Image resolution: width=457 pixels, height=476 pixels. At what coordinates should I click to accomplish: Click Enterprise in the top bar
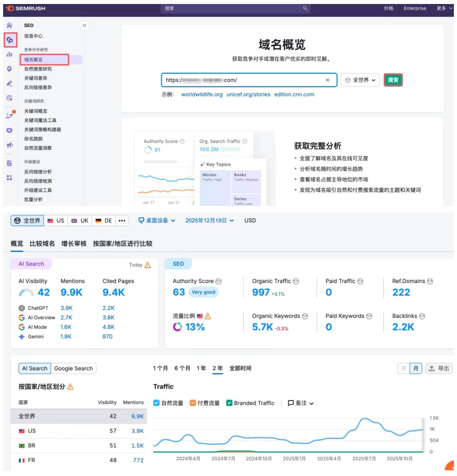pyautogui.click(x=414, y=8)
